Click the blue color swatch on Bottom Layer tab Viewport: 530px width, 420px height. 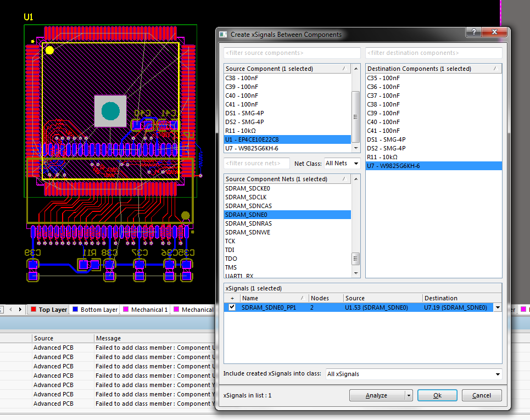(74, 309)
